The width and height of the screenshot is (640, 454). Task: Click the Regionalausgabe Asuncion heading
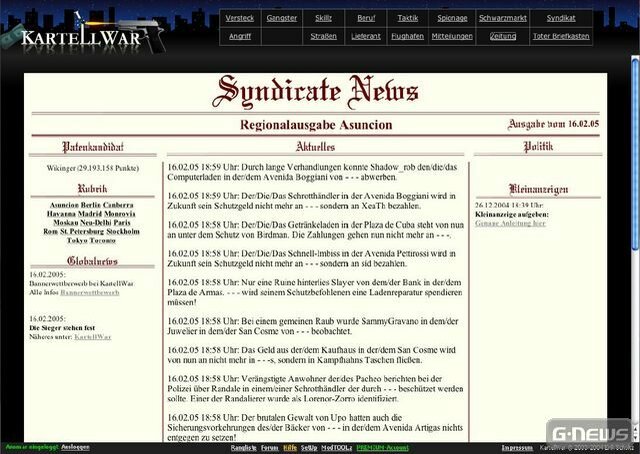pyautogui.click(x=316, y=125)
